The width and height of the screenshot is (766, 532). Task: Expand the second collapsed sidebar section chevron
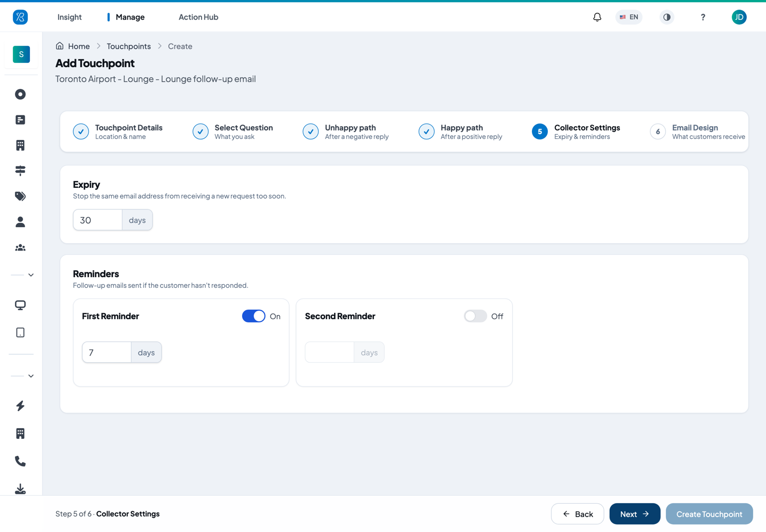(31, 376)
